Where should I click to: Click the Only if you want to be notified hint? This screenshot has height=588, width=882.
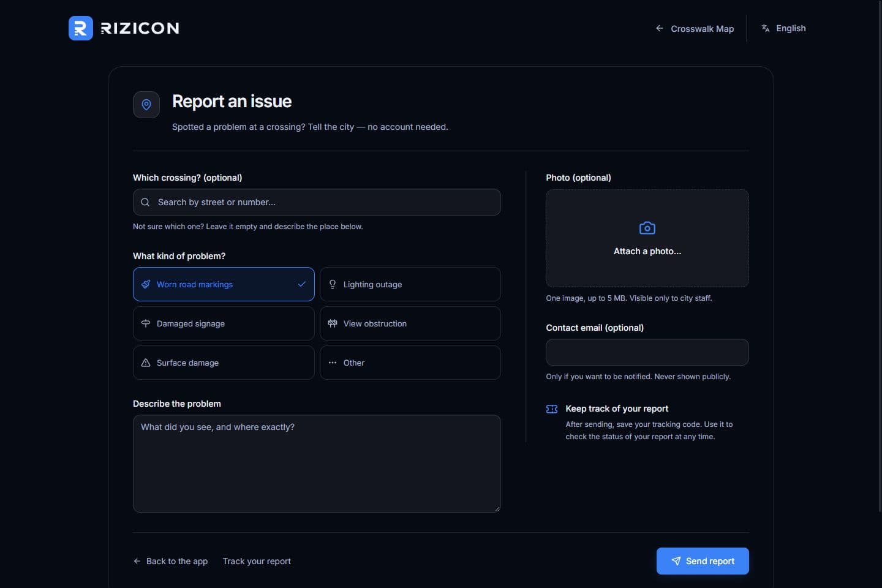click(638, 377)
